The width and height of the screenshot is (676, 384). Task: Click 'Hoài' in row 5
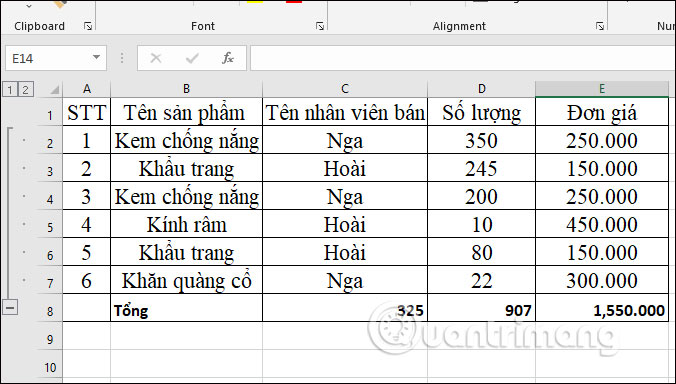pos(345,224)
